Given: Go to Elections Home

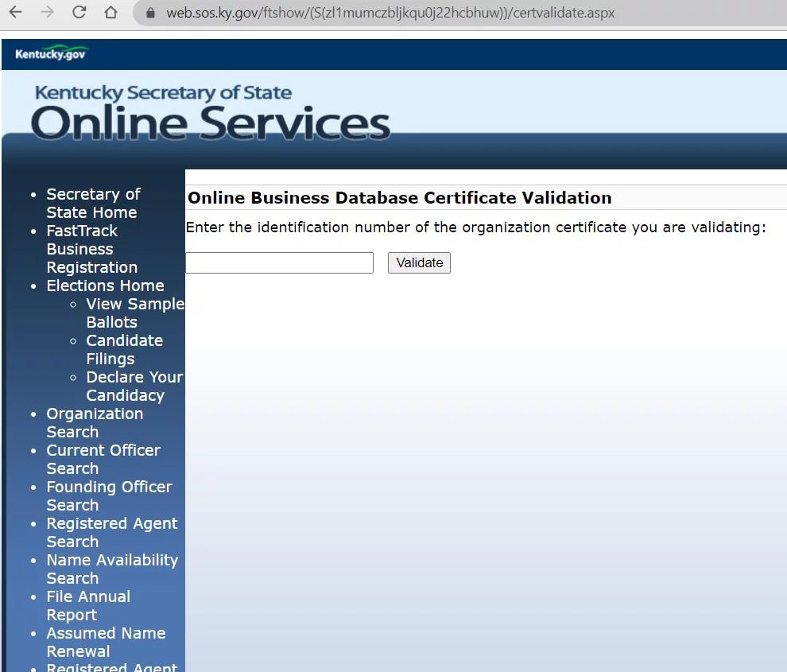Looking at the screenshot, I should [105, 286].
